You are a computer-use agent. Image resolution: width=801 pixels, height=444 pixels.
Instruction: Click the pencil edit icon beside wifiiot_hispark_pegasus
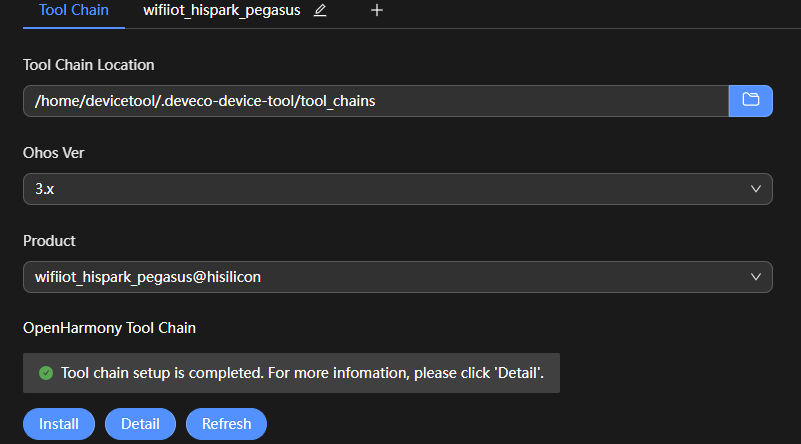(x=320, y=11)
